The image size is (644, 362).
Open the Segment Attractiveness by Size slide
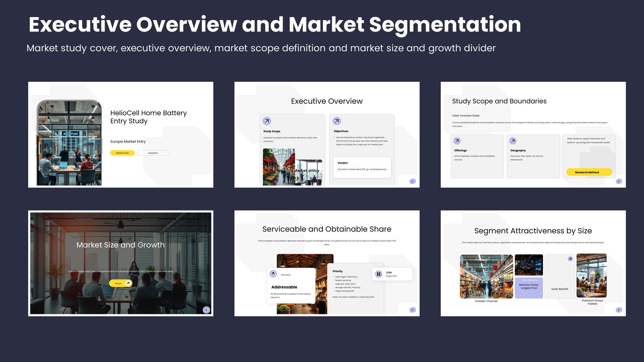(x=533, y=263)
